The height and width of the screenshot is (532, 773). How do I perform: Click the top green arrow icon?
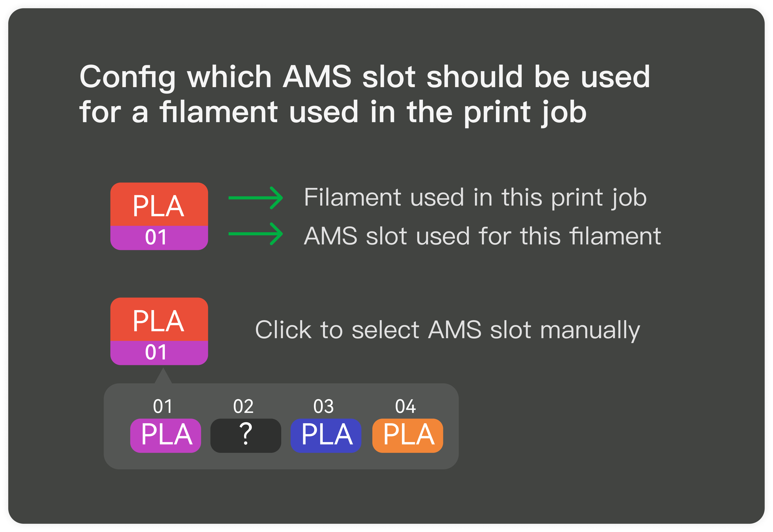pos(255,198)
